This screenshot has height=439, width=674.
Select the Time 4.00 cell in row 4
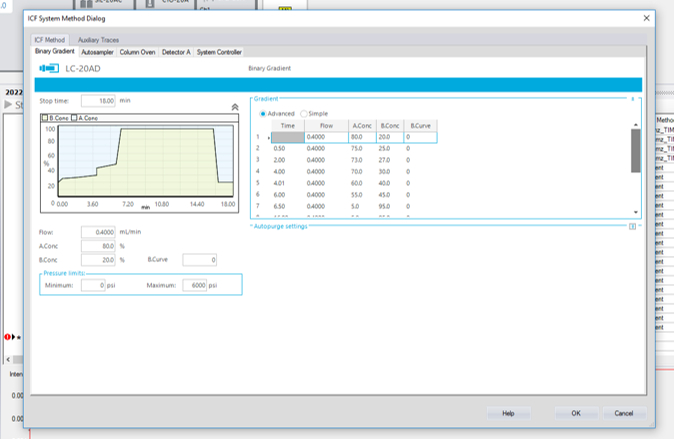(288, 172)
